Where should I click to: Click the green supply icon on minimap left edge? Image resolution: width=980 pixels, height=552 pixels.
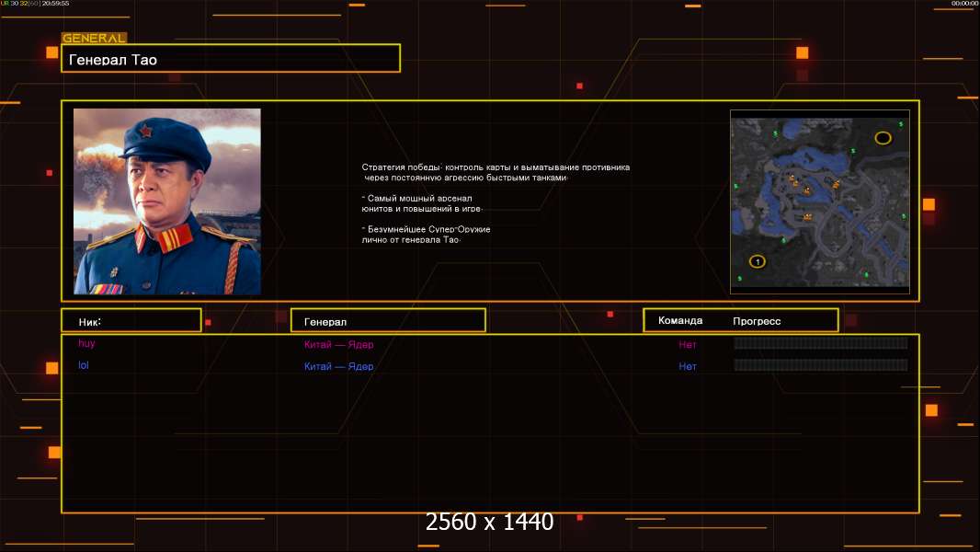(x=736, y=186)
